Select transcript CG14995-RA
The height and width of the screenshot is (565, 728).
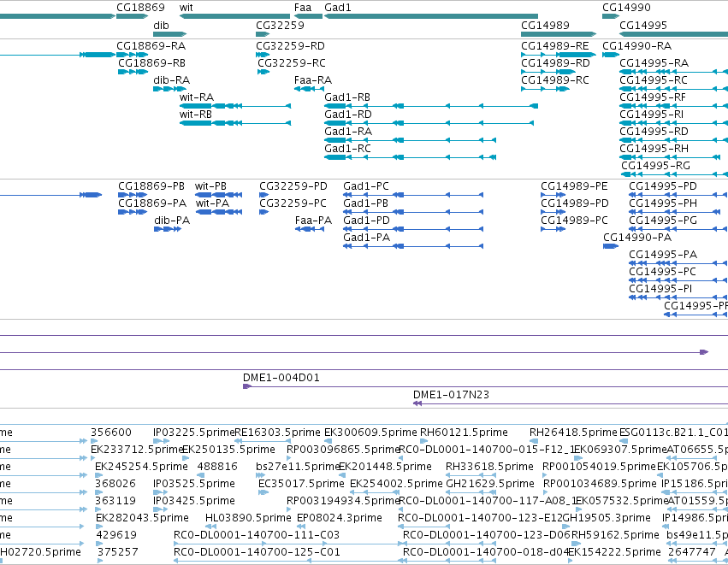(x=674, y=72)
